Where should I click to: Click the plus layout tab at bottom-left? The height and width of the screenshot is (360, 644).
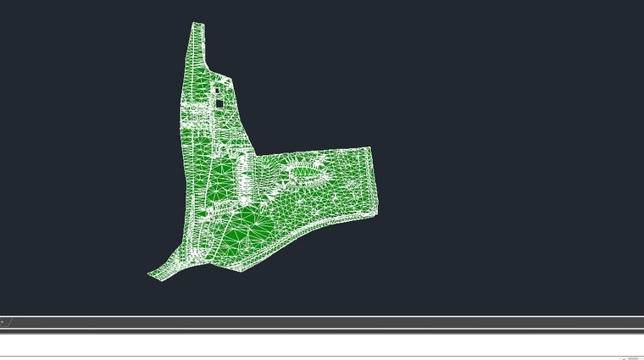click(x=3, y=322)
